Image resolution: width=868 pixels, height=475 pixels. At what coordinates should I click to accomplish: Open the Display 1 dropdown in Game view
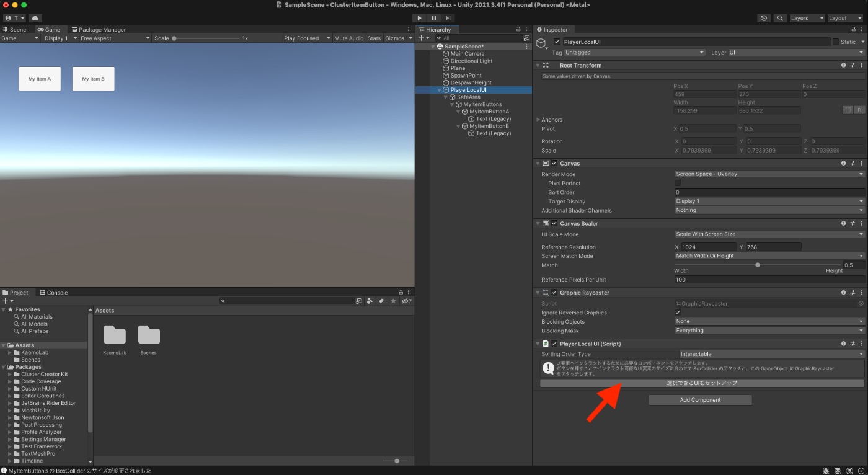(x=59, y=38)
